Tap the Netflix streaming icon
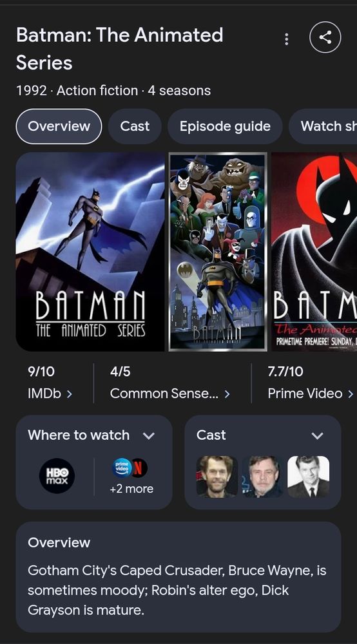 tap(140, 468)
